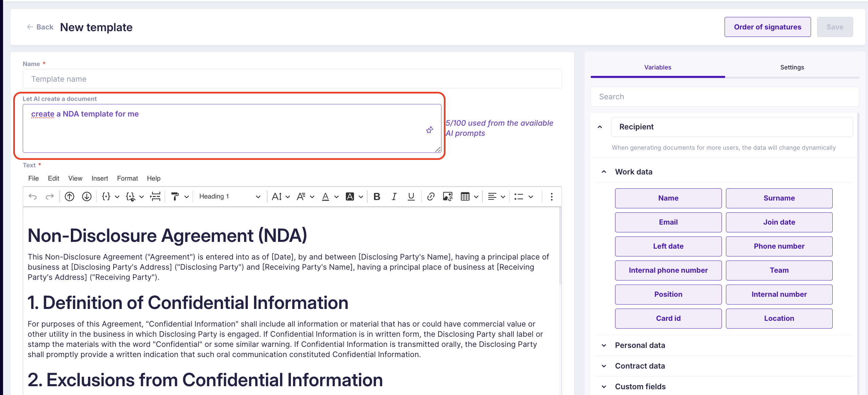Open the Help menu
Image resolution: width=868 pixels, height=395 pixels.
[154, 178]
